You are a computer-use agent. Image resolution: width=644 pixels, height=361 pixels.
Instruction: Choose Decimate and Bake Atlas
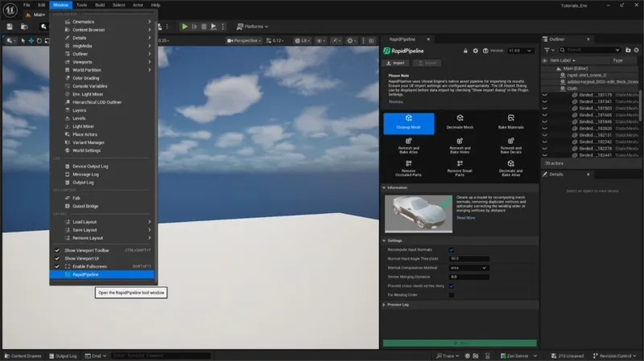[510, 169]
